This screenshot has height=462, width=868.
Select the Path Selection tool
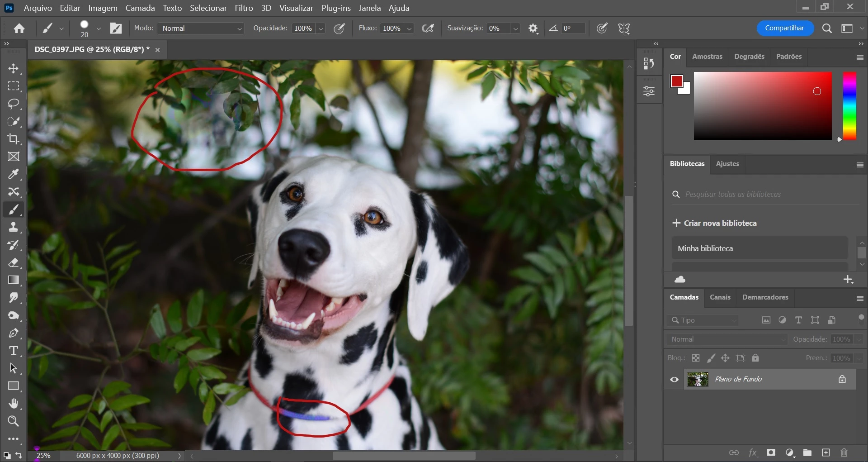click(x=14, y=368)
